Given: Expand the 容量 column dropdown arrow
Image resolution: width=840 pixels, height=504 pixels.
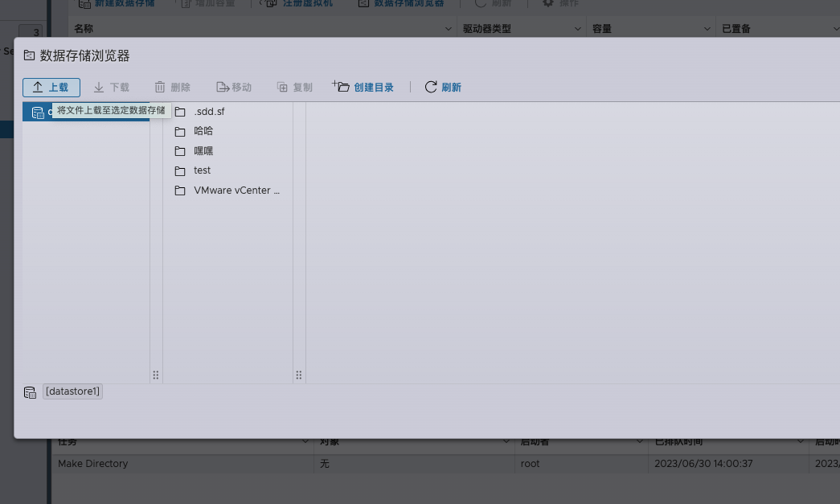Looking at the screenshot, I should click(707, 29).
